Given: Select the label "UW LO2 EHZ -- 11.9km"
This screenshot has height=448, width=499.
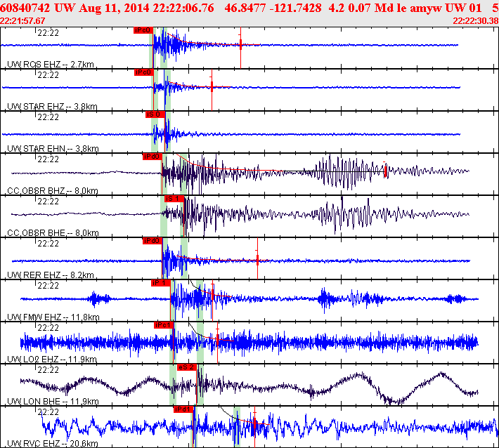Looking at the screenshot, I should pos(52,360).
